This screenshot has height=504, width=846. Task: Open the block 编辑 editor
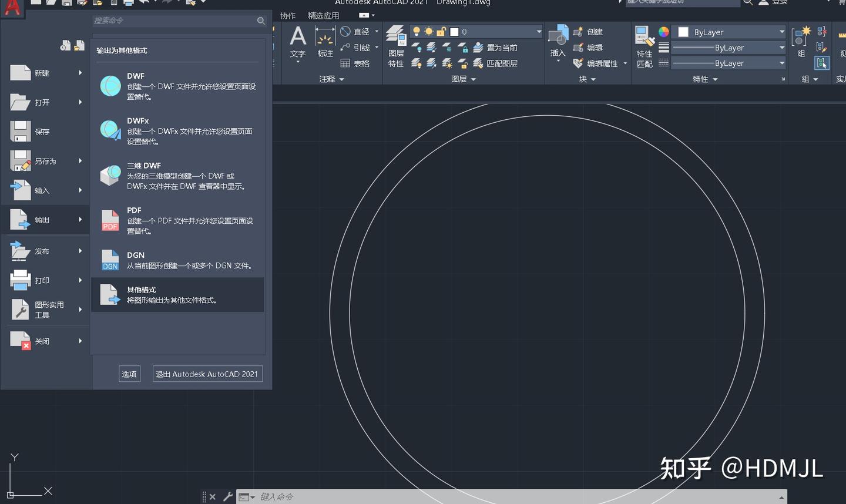coord(588,48)
